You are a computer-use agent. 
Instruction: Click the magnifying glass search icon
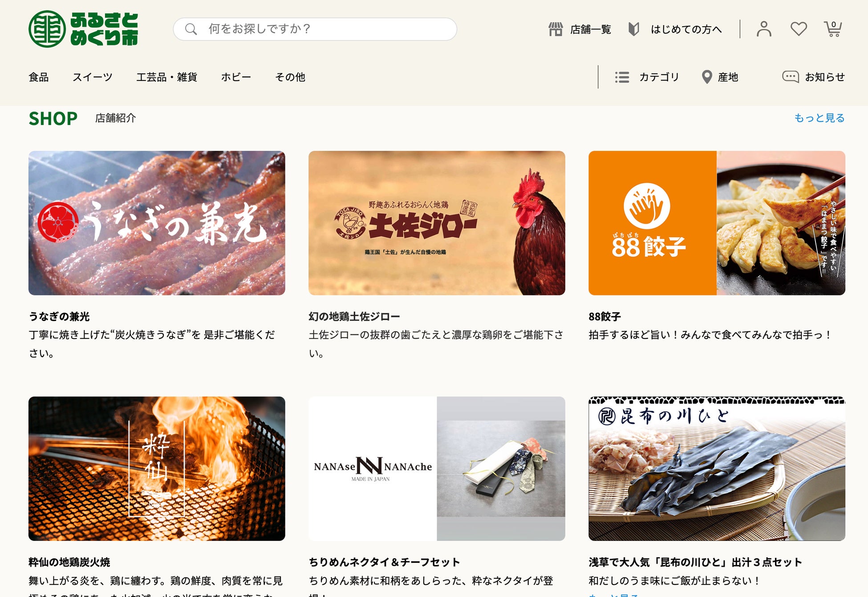pos(191,29)
